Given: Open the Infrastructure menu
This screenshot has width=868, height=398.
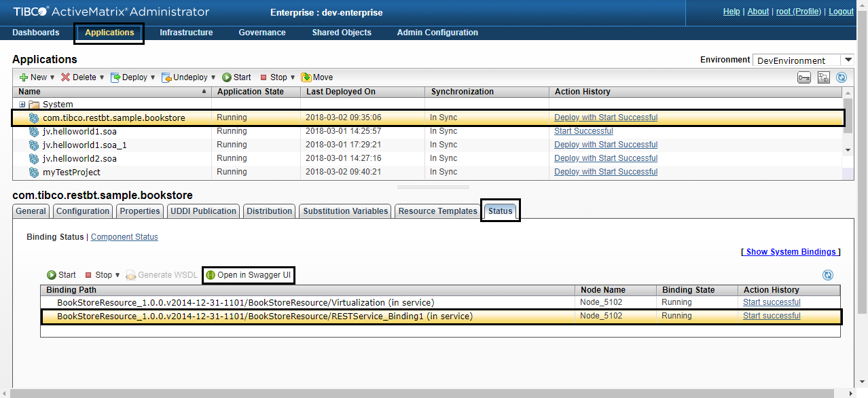Looking at the screenshot, I should tap(186, 33).
